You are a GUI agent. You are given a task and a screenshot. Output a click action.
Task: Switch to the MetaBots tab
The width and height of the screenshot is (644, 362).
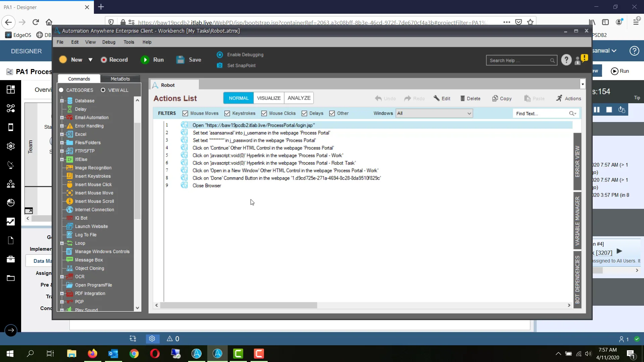point(120,79)
